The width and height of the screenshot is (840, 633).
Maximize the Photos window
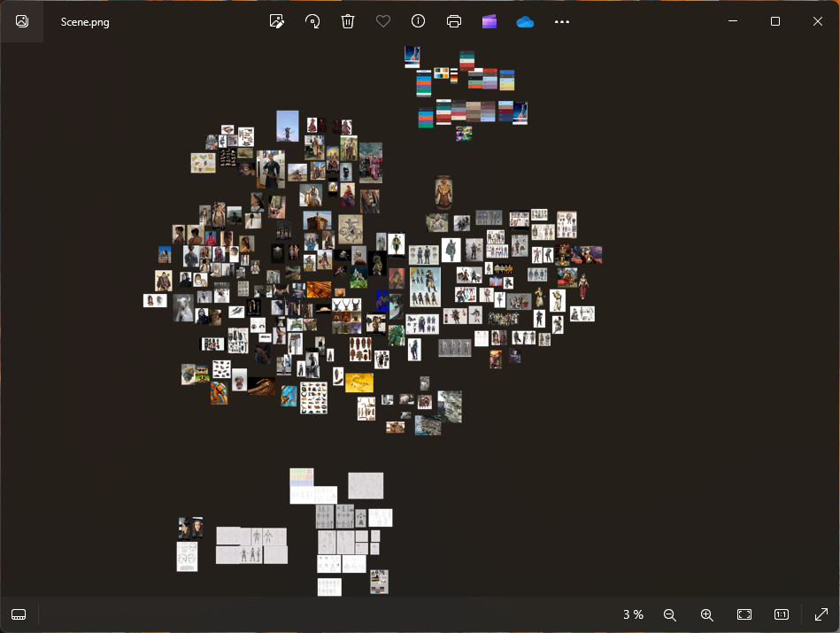[775, 21]
